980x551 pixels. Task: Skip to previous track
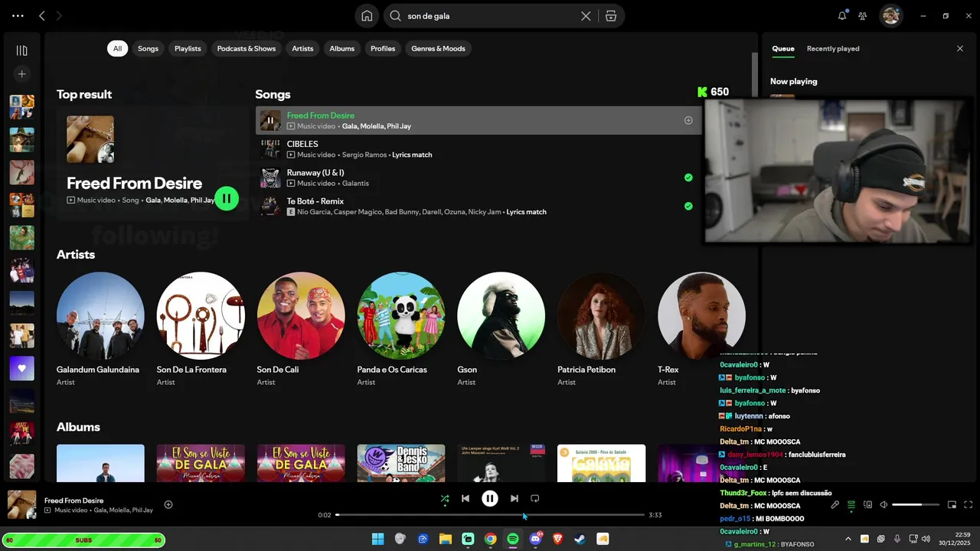465,499
